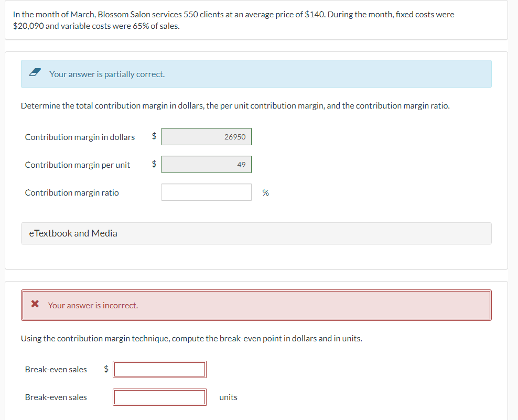Click the 'units' label text
The image size is (518, 420).
(x=228, y=397)
